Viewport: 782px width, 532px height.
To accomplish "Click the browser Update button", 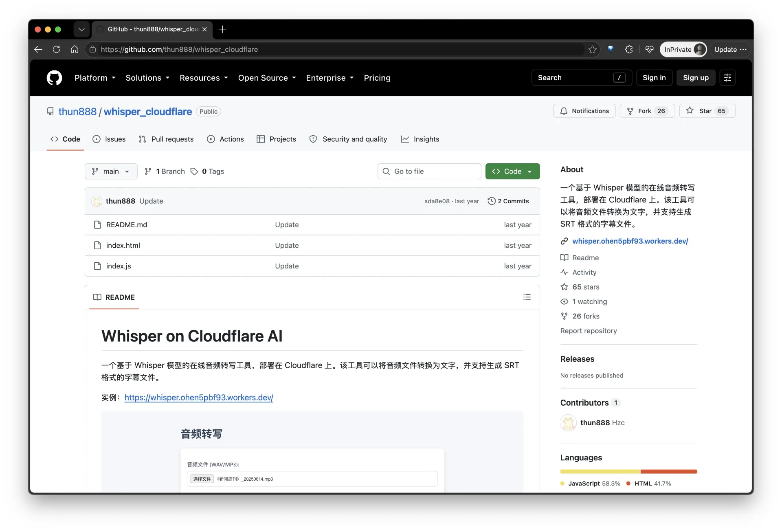I will (x=730, y=49).
